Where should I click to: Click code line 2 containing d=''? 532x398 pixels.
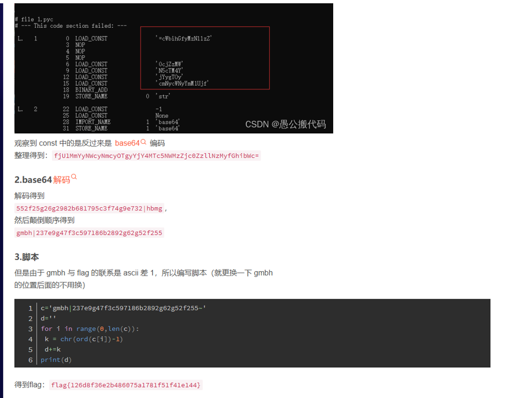[x=48, y=318]
